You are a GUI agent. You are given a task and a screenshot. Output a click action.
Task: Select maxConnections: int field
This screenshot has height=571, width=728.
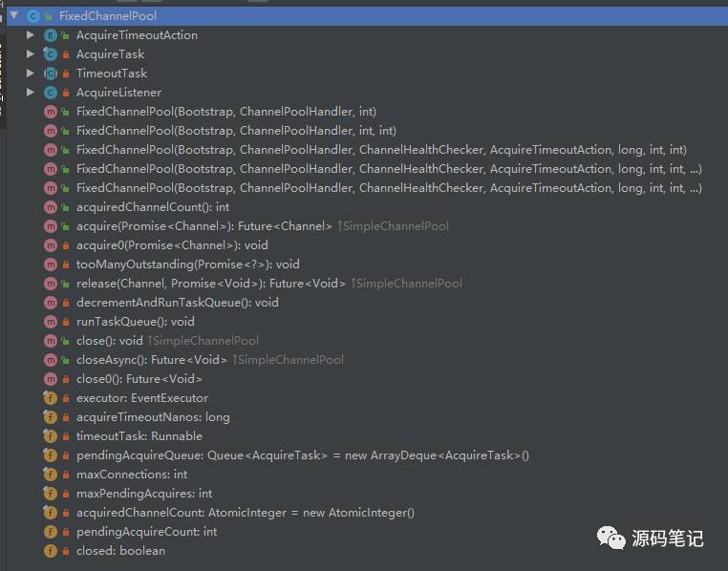[x=132, y=475]
